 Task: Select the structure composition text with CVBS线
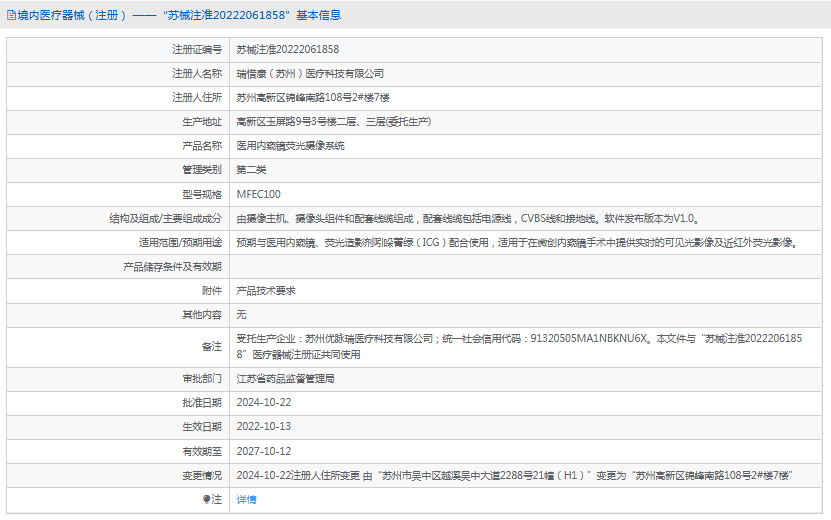pyautogui.click(x=468, y=218)
